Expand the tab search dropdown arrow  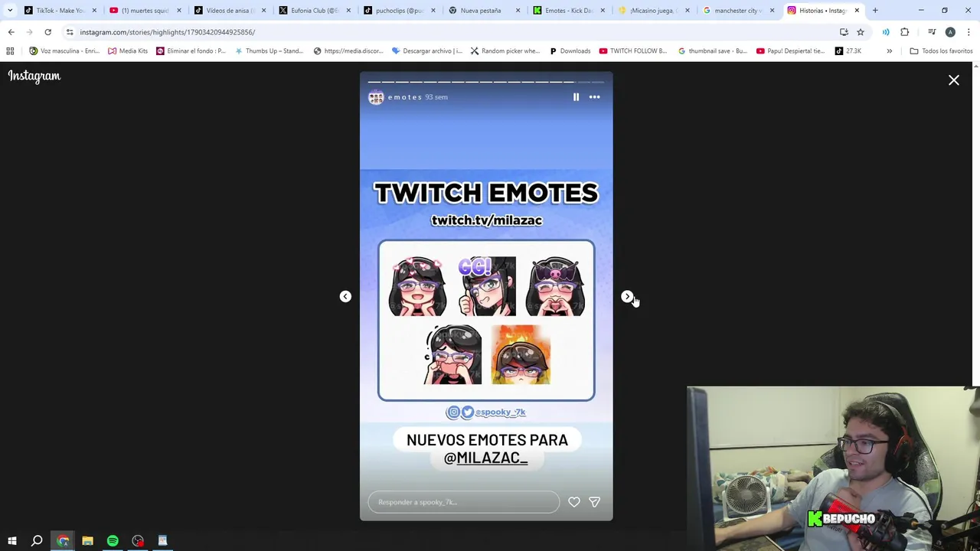pos(10,11)
